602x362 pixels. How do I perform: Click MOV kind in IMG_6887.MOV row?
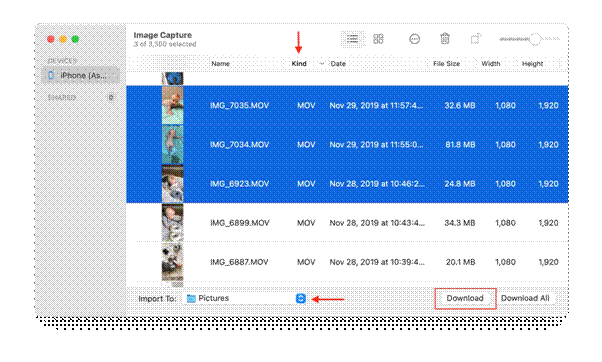(x=306, y=262)
